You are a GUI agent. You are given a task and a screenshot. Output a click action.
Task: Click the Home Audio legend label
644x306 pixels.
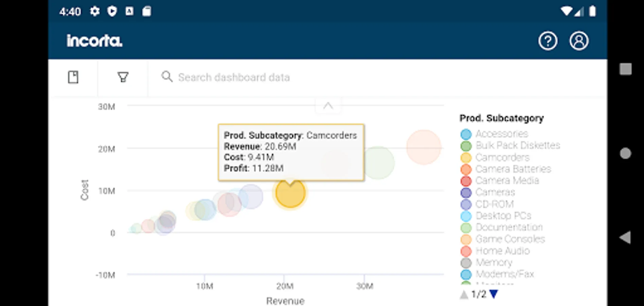[502, 251]
